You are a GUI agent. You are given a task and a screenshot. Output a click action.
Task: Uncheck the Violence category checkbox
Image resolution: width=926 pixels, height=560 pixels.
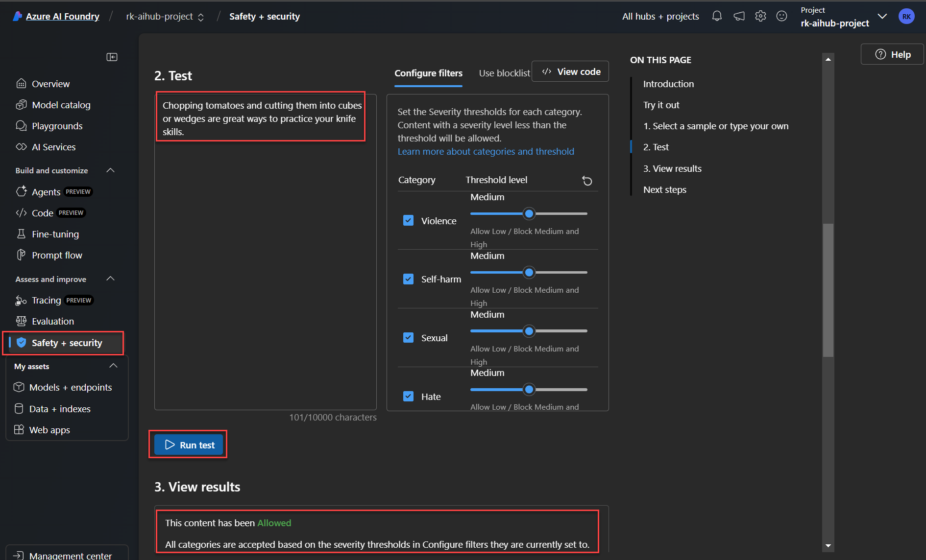[x=408, y=221]
